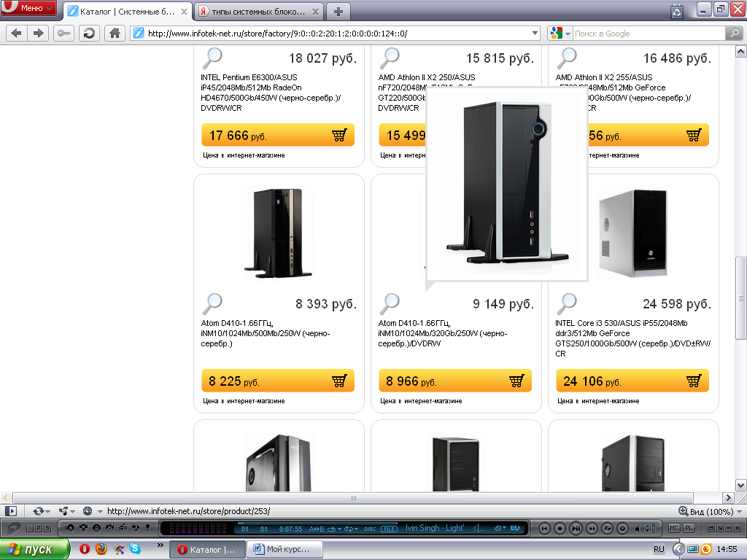Zoom the 9 149 руб. Atom product image
This screenshot has height=560, width=747.
pos(390,304)
